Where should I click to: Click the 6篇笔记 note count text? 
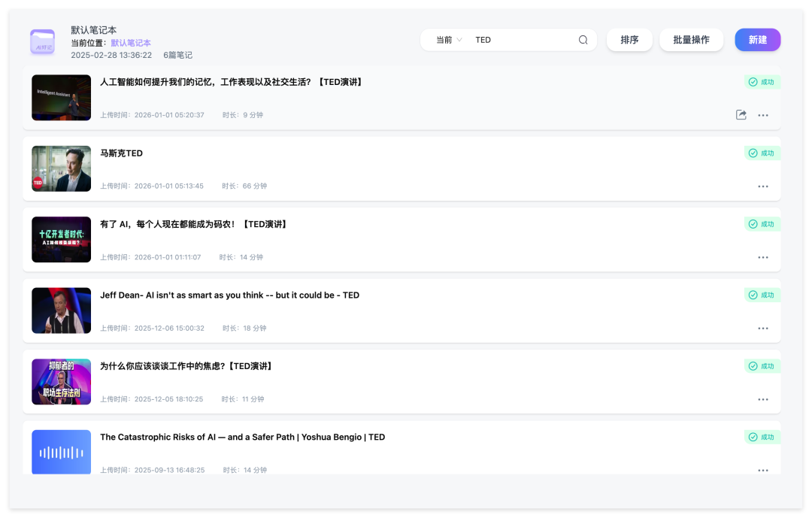[x=177, y=55]
